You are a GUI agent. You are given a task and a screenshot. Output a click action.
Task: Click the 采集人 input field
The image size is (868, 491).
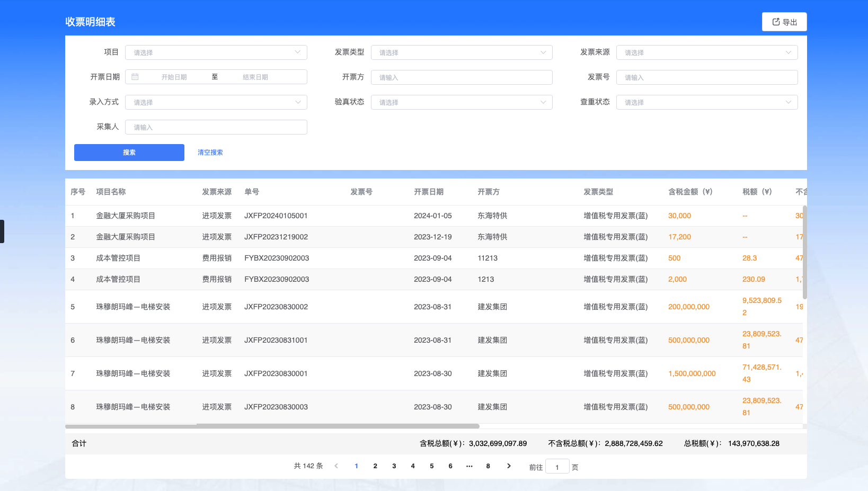216,127
